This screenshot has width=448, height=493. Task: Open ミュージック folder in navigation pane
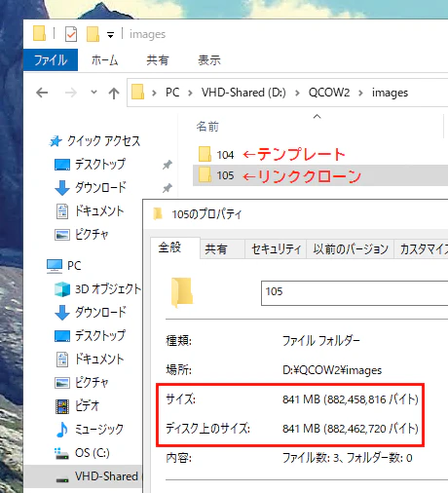coord(99,429)
